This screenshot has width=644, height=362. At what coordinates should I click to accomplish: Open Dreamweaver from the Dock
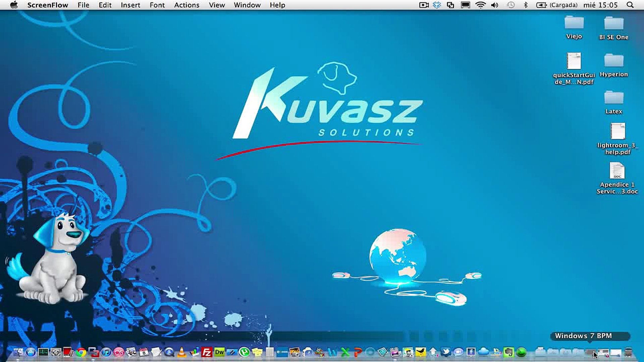click(219, 352)
